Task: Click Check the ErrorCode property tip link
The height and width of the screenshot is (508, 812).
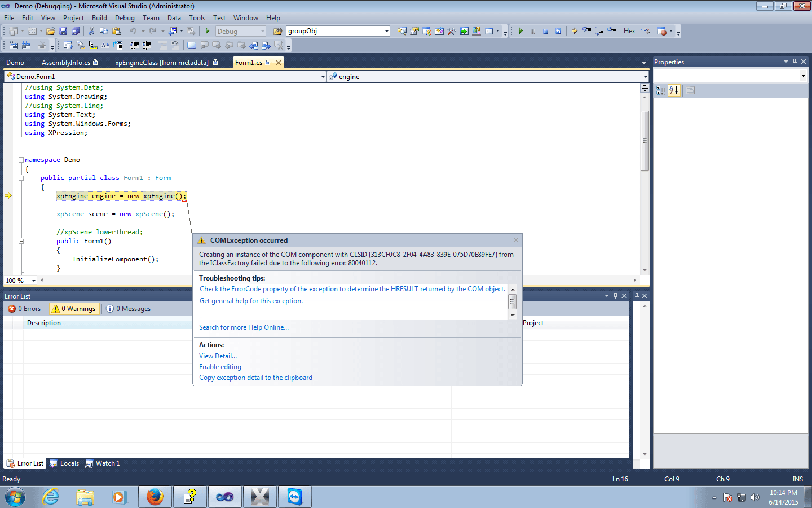Action: (352, 289)
